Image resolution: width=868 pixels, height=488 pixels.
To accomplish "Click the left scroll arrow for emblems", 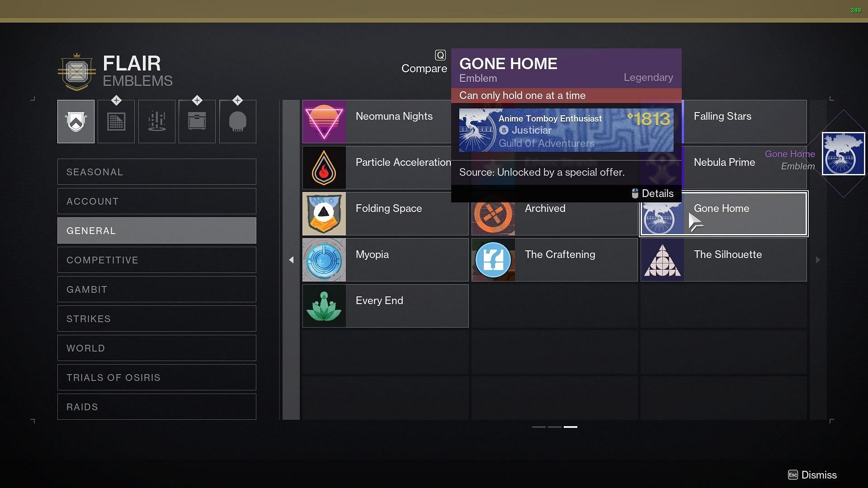I will pyautogui.click(x=291, y=258).
